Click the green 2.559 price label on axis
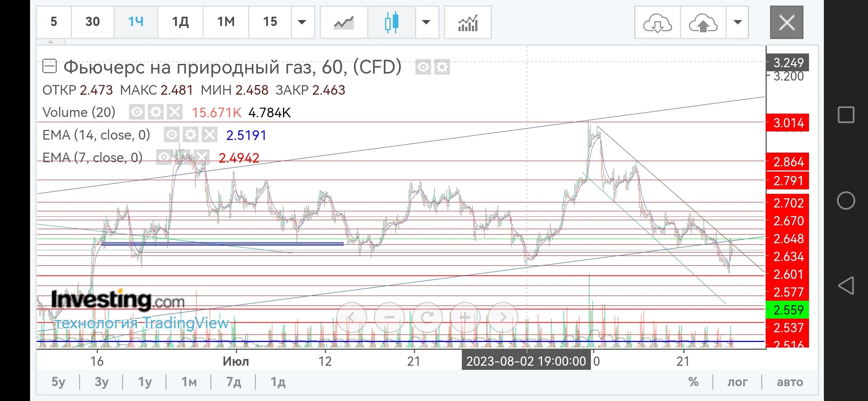Screen dimensions: 868x401 [x=788, y=310]
